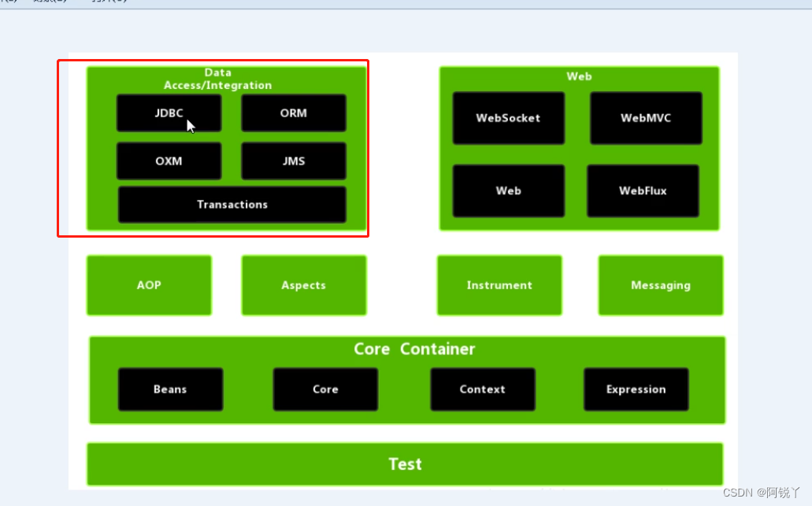The width and height of the screenshot is (812, 506).
Task: Click the WebMVC module box
Action: coord(646,118)
